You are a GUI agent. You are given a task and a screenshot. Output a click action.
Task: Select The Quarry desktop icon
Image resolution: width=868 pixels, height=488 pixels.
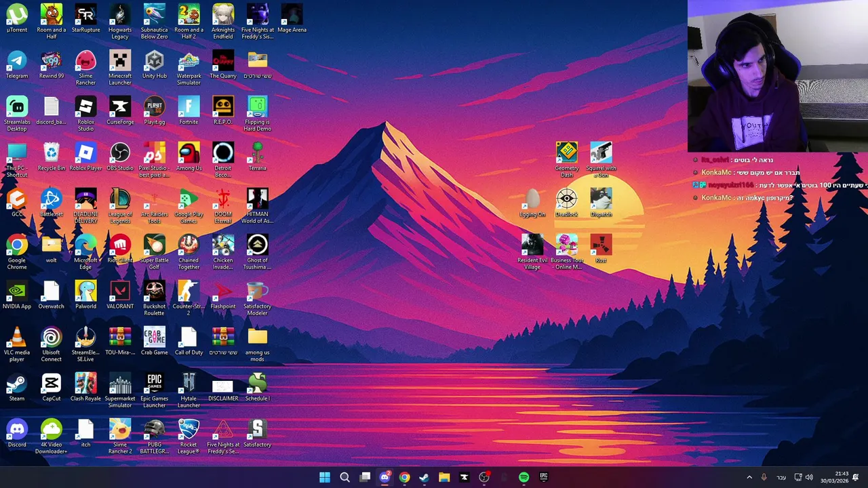click(x=223, y=64)
